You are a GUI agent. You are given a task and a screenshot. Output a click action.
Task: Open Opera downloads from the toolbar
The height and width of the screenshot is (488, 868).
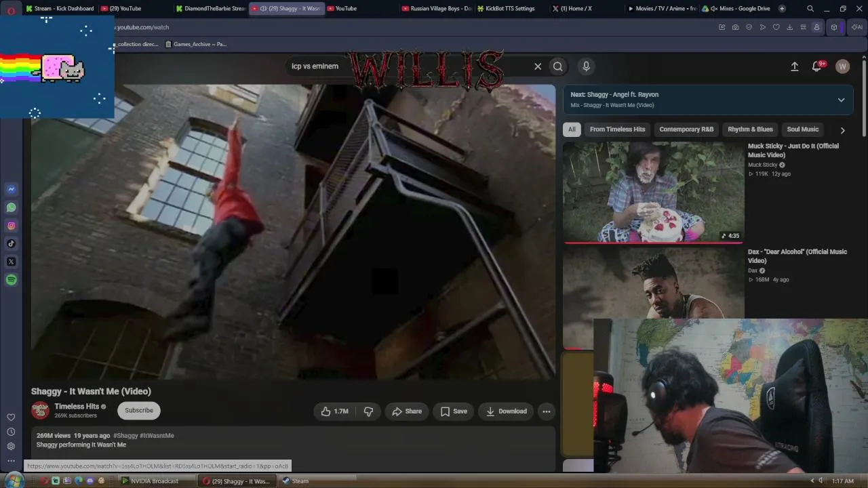tap(790, 27)
